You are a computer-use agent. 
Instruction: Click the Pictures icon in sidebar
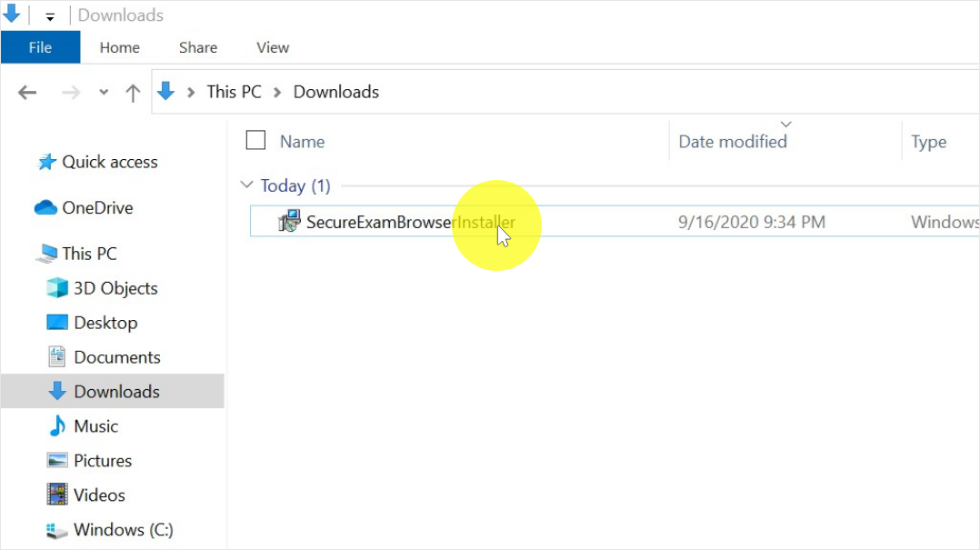point(57,460)
